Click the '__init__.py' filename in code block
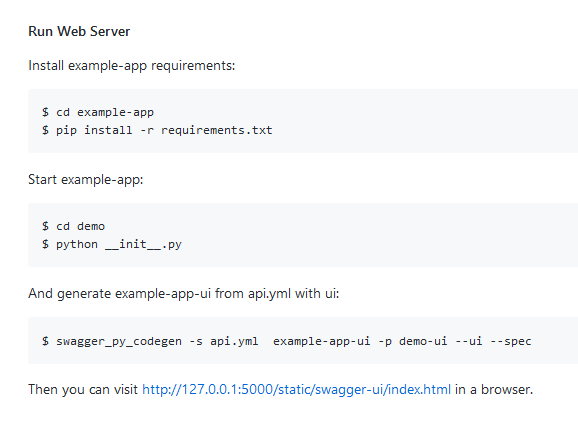This screenshot has width=578, height=425. [143, 244]
